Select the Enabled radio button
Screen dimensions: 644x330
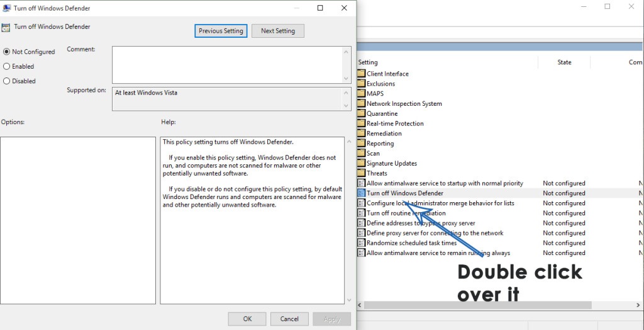click(x=6, y=66)
